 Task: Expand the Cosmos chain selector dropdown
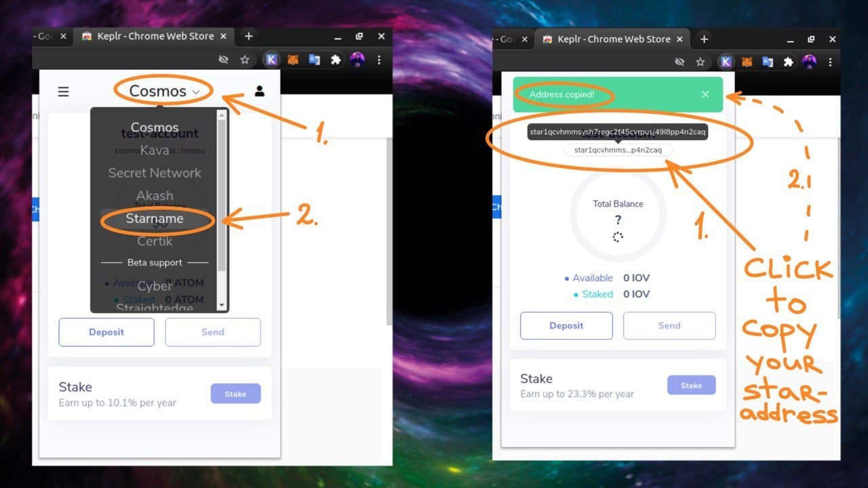point(164,91)
